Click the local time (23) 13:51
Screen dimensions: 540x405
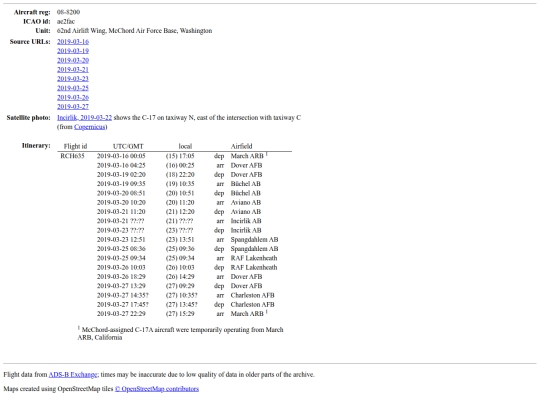[x=180, y=240]
